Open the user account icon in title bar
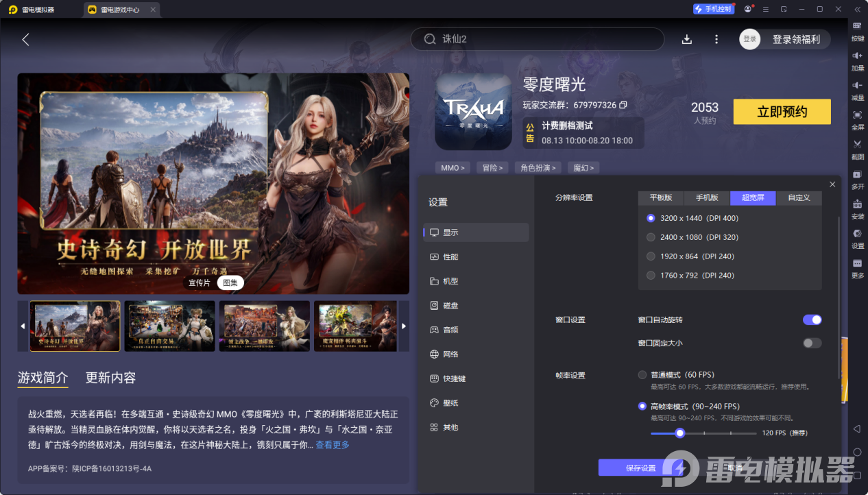 747,9
